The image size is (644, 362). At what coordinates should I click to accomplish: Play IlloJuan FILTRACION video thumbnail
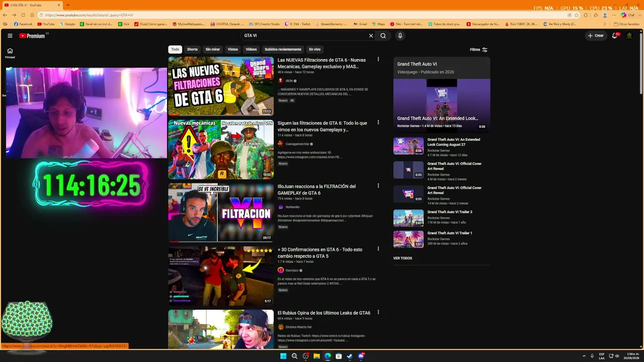[221, 213]
